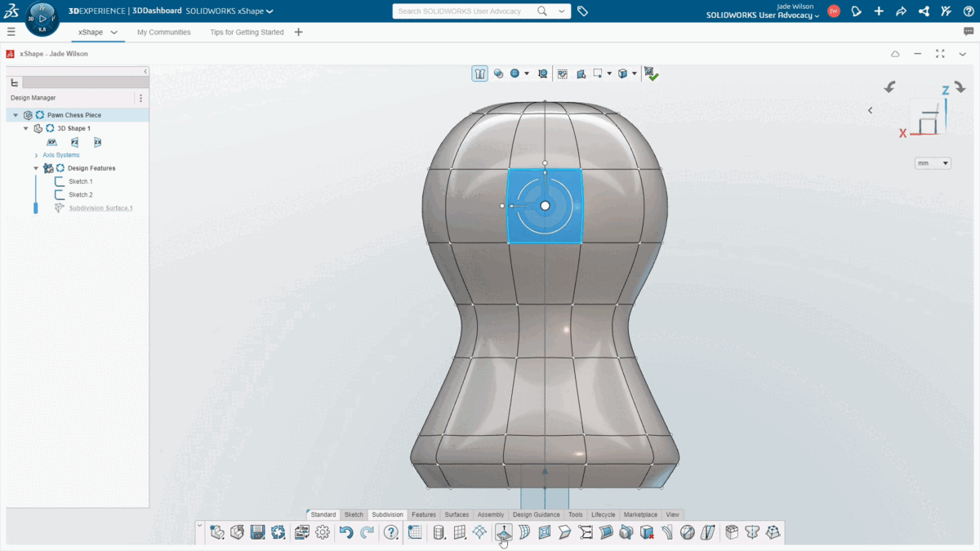Viewport: 980px width, 551px height.
Task: Select the highlighted subdivision move tool
Action: [503, 532]
